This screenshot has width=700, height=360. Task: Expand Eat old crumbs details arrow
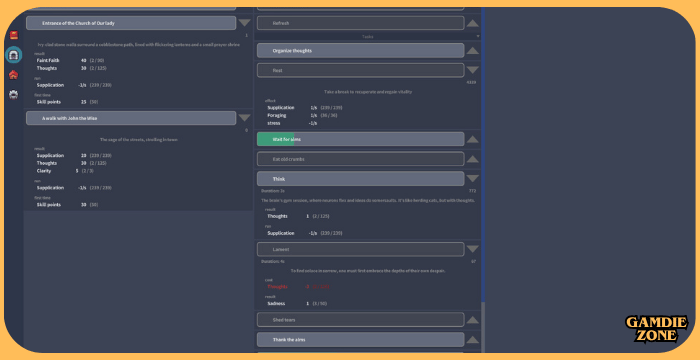coord(473,159)
